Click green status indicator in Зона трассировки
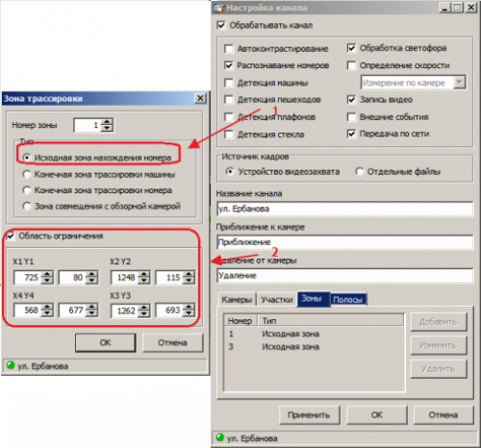 pyautogui.click(x=11, y=365)
